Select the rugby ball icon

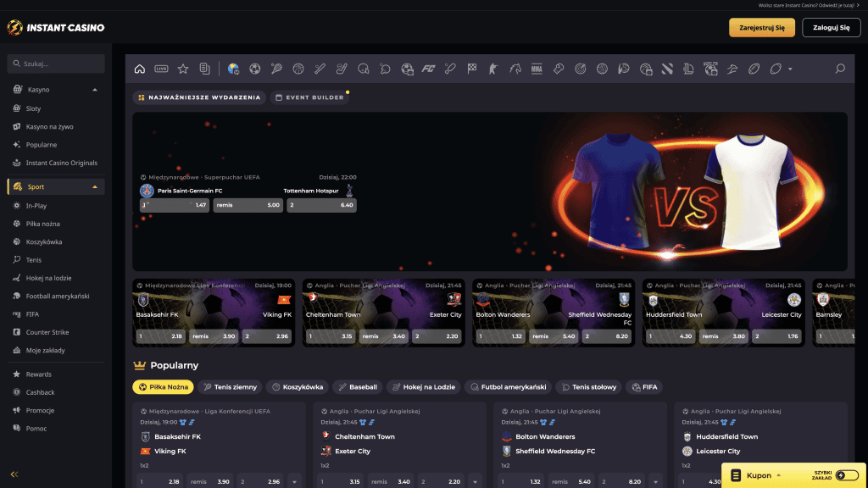754,69
